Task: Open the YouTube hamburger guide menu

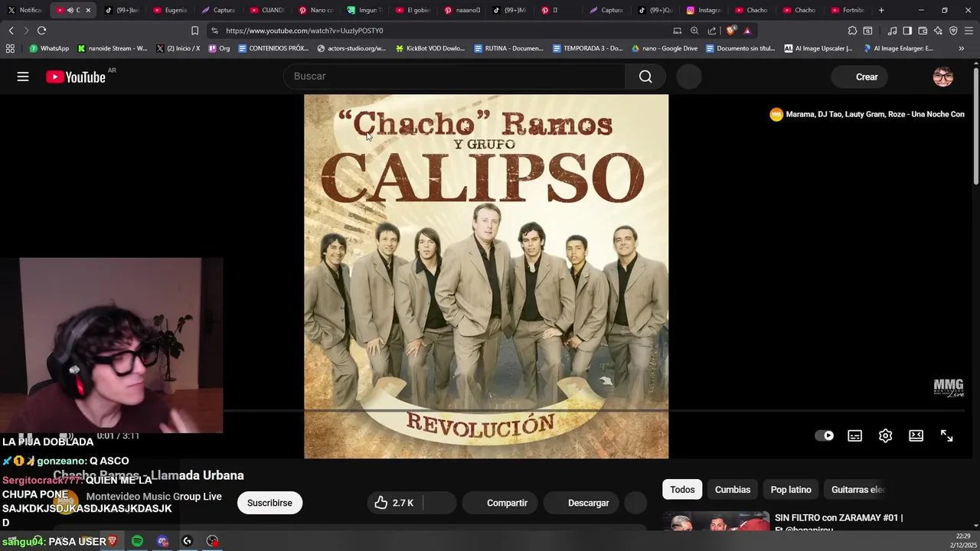Action: pyautogui.click(x=23, y=77)
